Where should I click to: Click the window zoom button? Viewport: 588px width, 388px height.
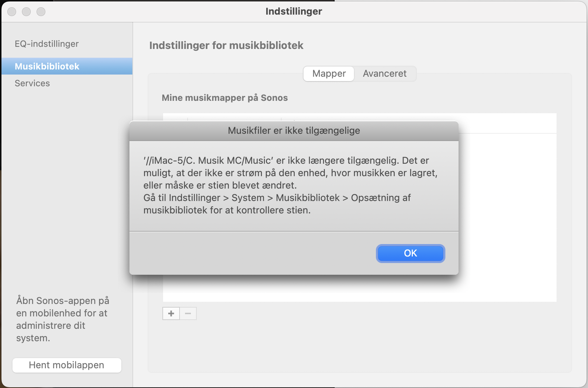41,12
